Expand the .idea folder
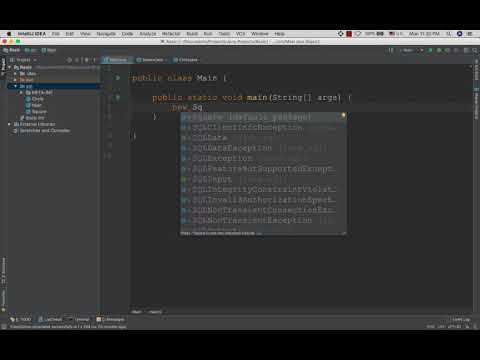 pos(15,74)
